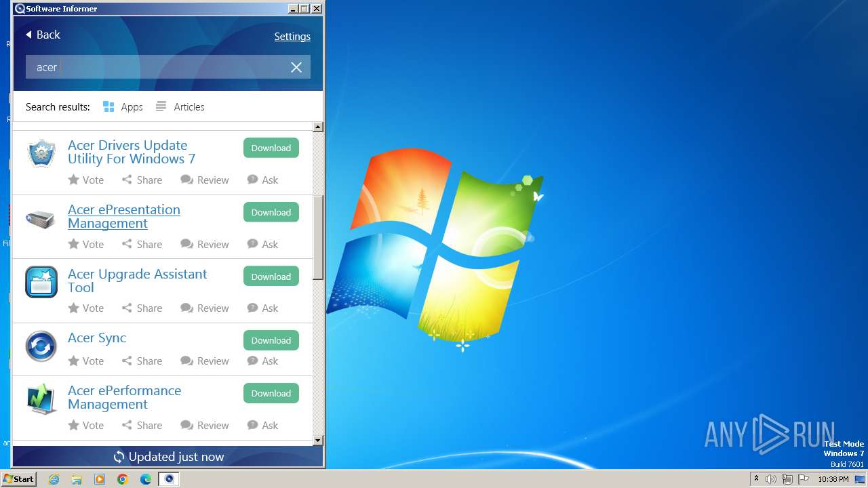Download Acer Upgrade Assistant Tool
868x488 pixels.
tap(271, 277)
